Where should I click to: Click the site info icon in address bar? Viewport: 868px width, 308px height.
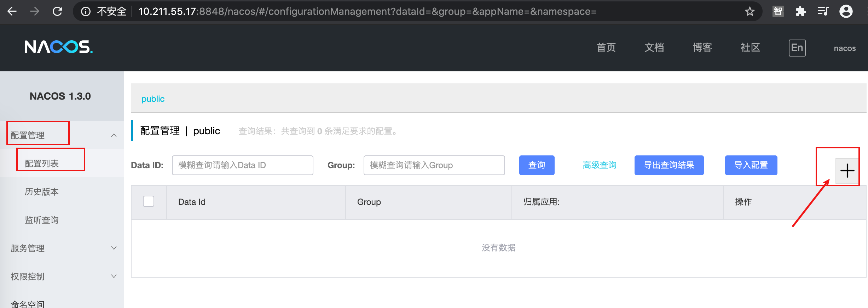pyautogui.click(x=86, y=12)
